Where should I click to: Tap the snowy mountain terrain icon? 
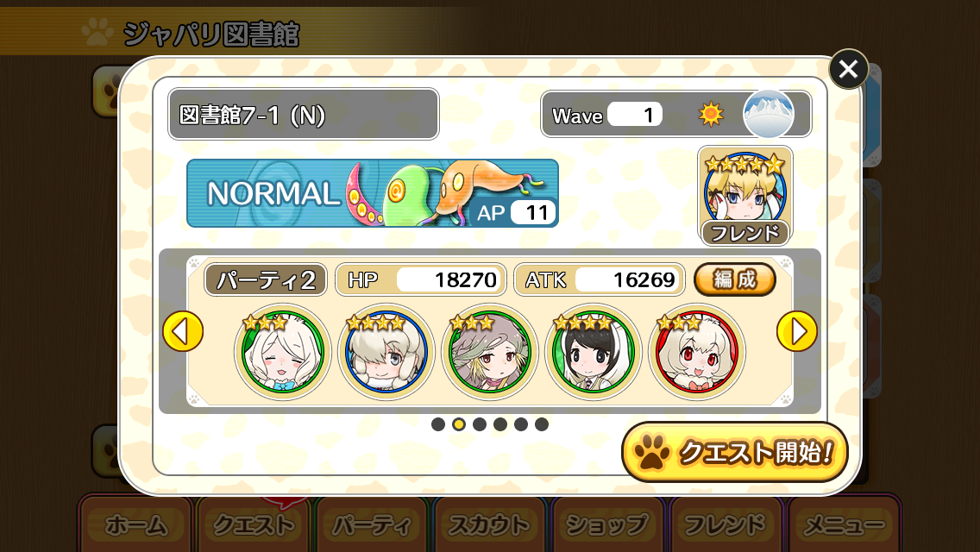[x=768, y=114]
